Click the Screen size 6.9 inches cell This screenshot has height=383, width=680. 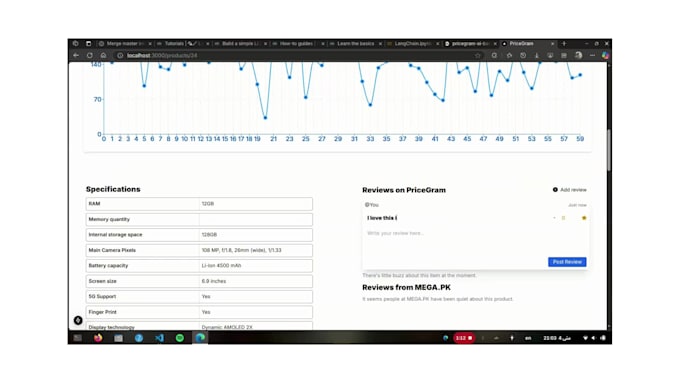point(255,281)
